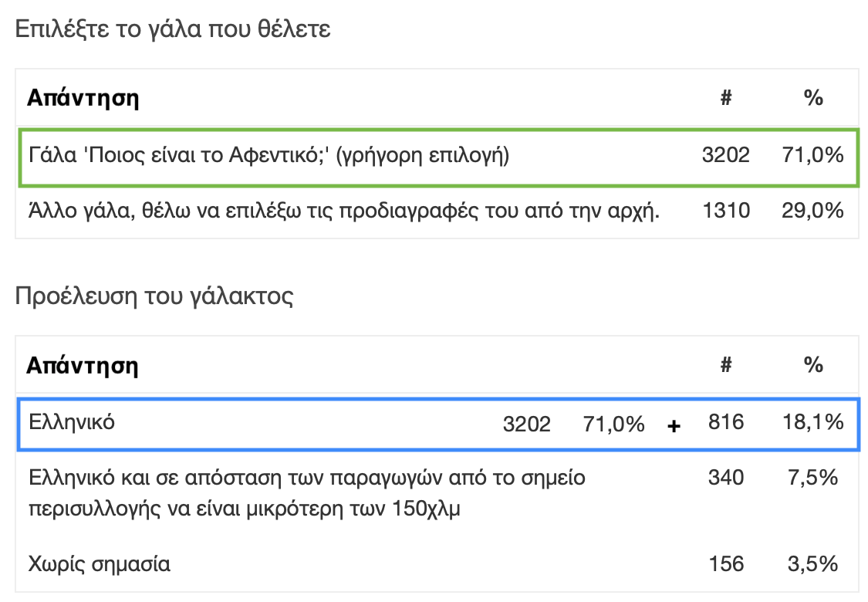Select the 'Άλλο γάλα' answer row
Screen dimensions: 868x602
point(437,211)
